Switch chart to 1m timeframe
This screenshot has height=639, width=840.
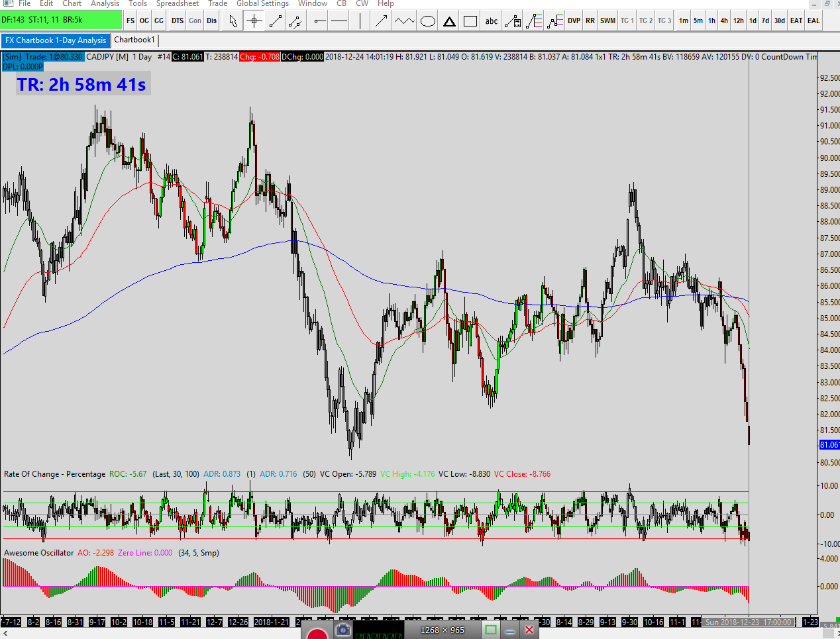click(684, 21)
